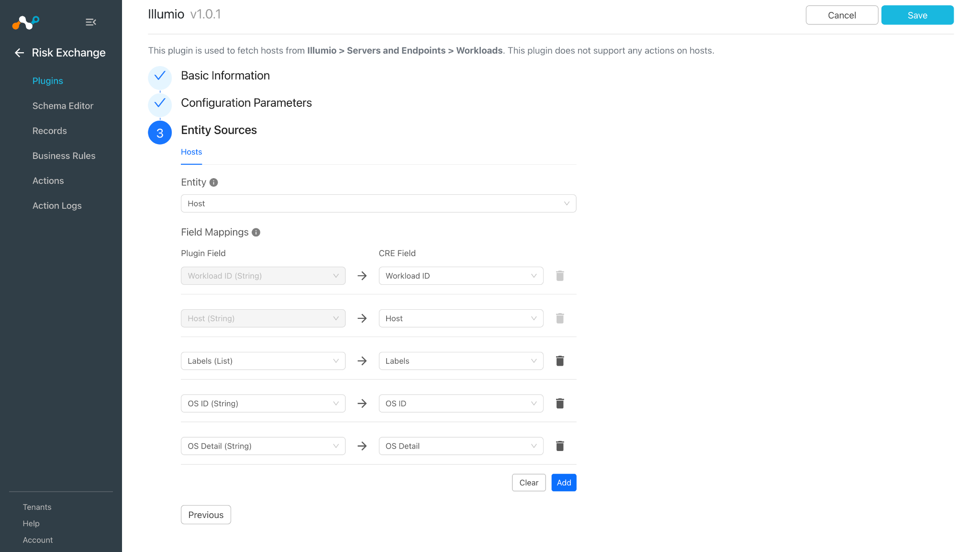Click the Cancel button

tap(842, 15)
